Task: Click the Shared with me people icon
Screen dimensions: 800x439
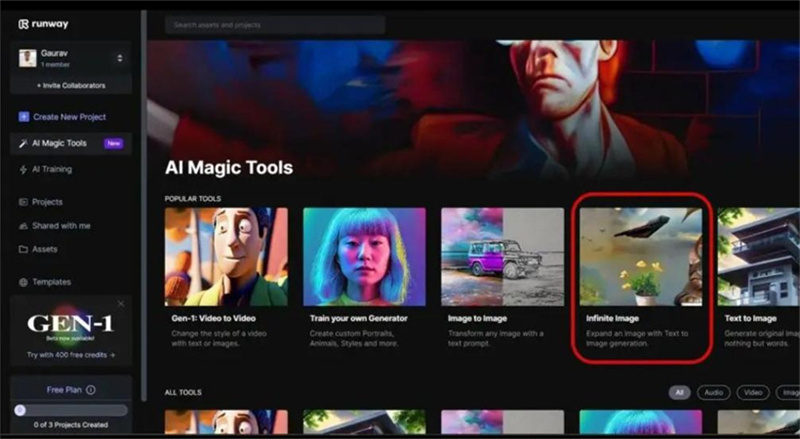Action: [x=24, y=225]
